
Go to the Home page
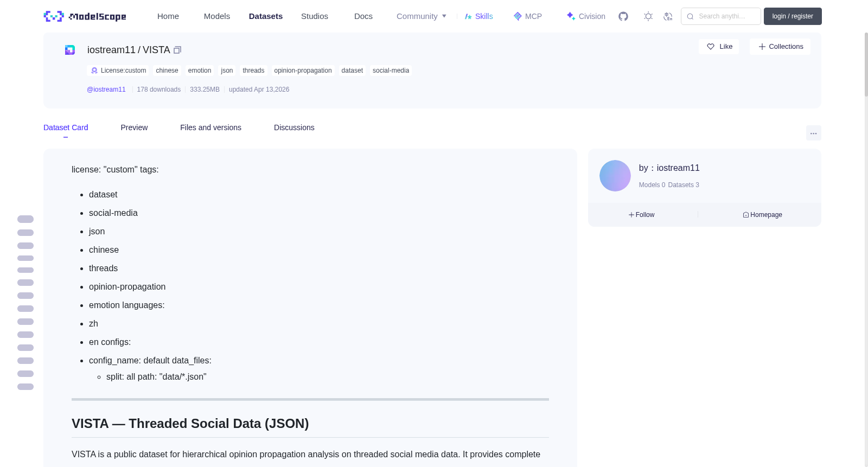point(168,16)
